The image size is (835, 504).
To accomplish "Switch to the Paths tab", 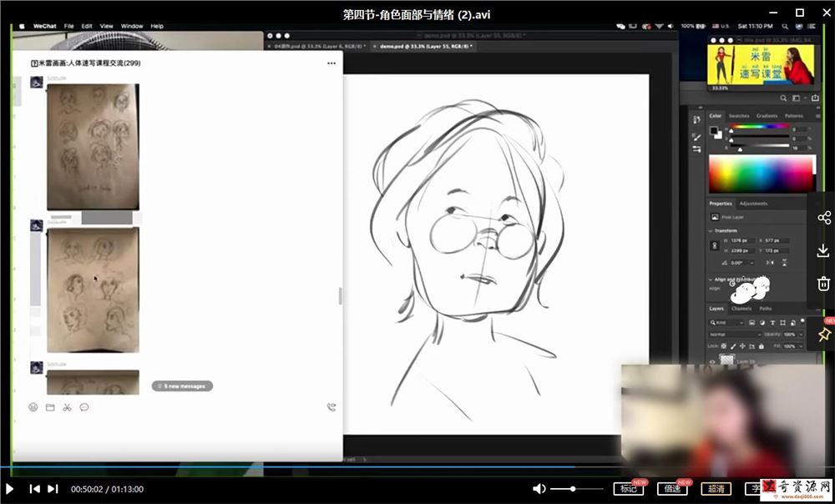I will (765, 309).
